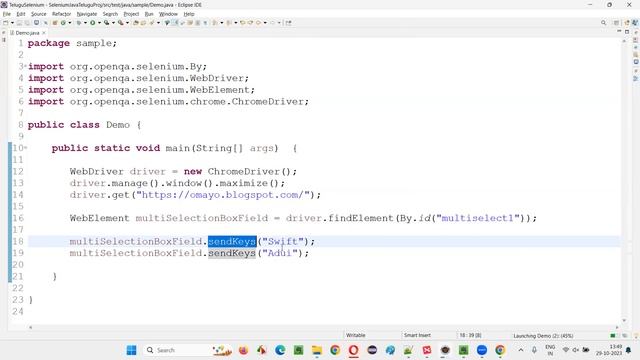Viewport: 640px width, 360px height.
Task: Click the ENG IN language indicator
Action: pos(550,350)
